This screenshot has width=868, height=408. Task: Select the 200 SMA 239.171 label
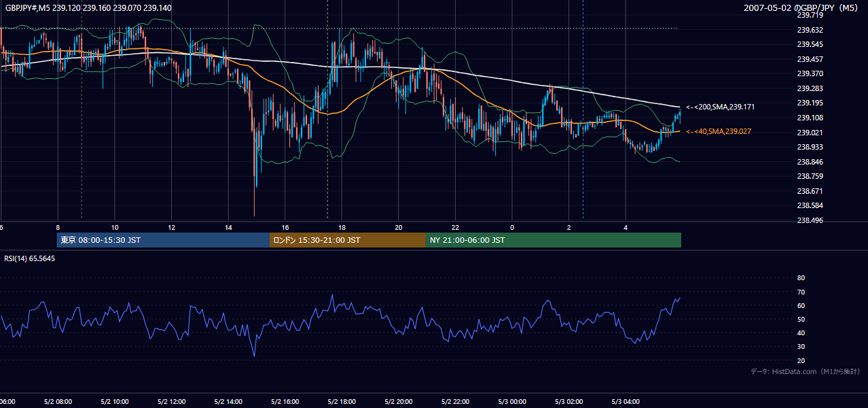pyautogui.click(x=720, y=107)
